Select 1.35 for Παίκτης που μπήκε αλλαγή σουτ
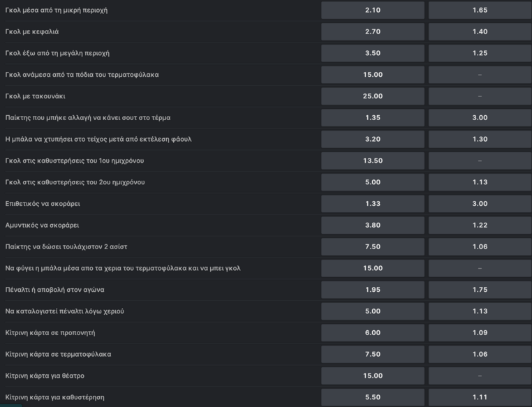 coord(373,118)
